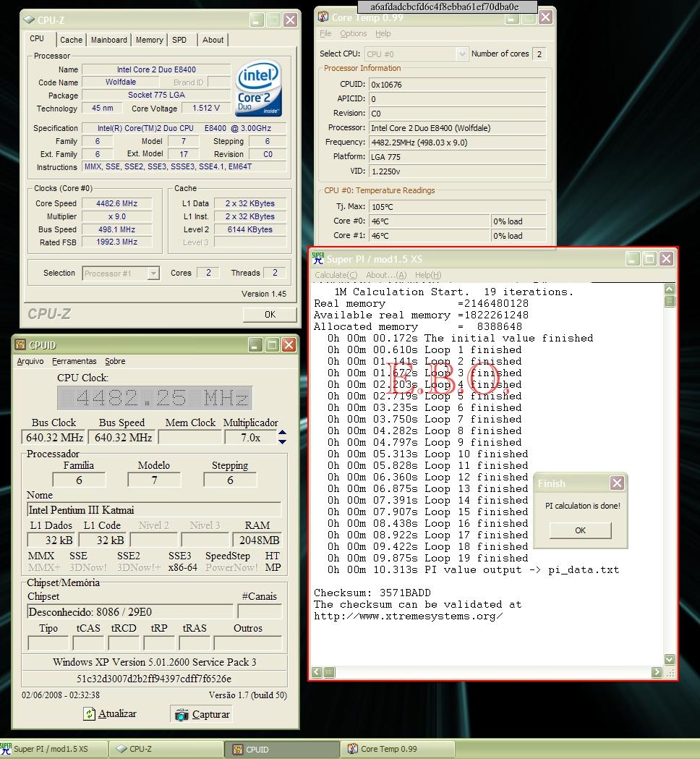Minimize the Super PI window

point(633,258)
